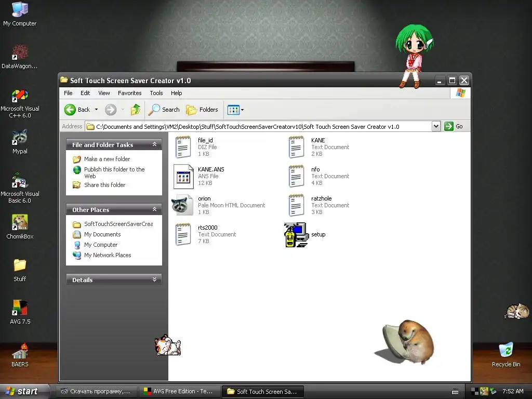Viewport: 532px width, 399px height.
Task: Toggle the Folders pane button
Action: click(x=202, y=110)
